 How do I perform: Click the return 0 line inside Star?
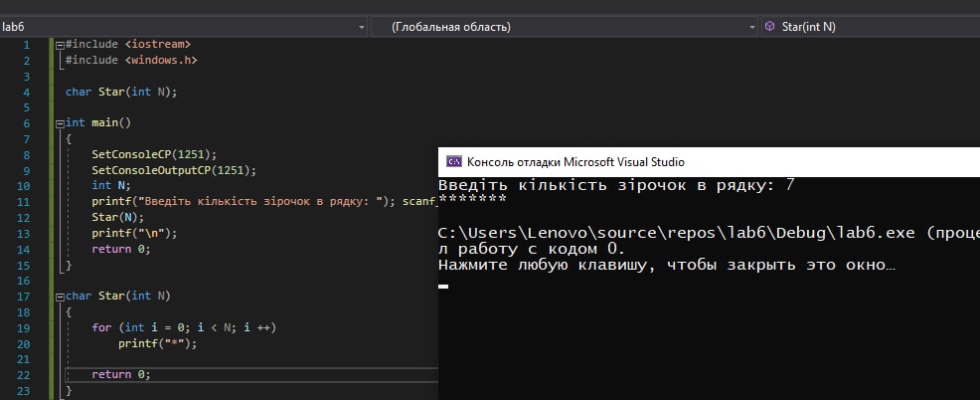[x=121, y=374]
